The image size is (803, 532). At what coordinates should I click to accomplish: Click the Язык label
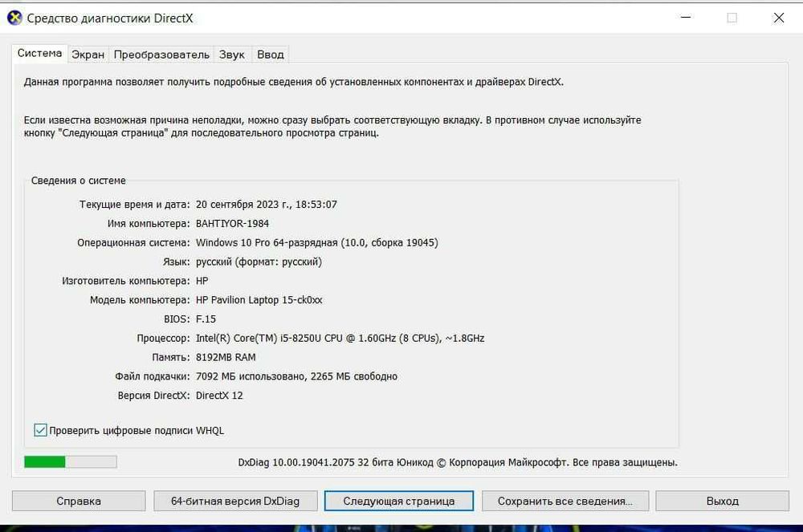coord(177,262)
